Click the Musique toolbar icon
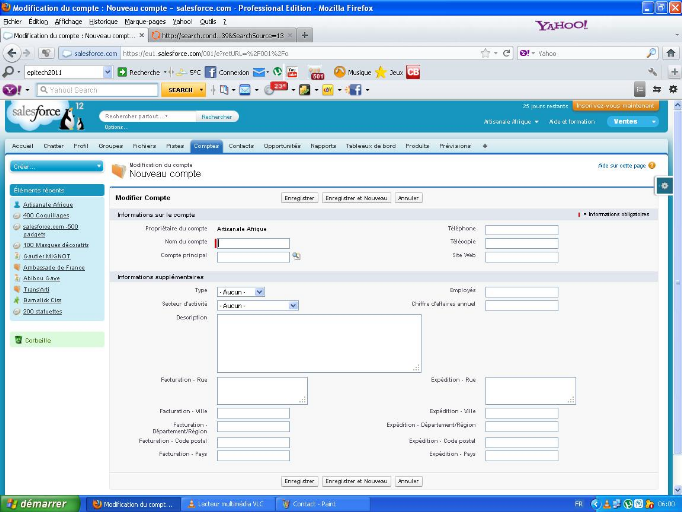682x512 pixels. coord(340,72)
